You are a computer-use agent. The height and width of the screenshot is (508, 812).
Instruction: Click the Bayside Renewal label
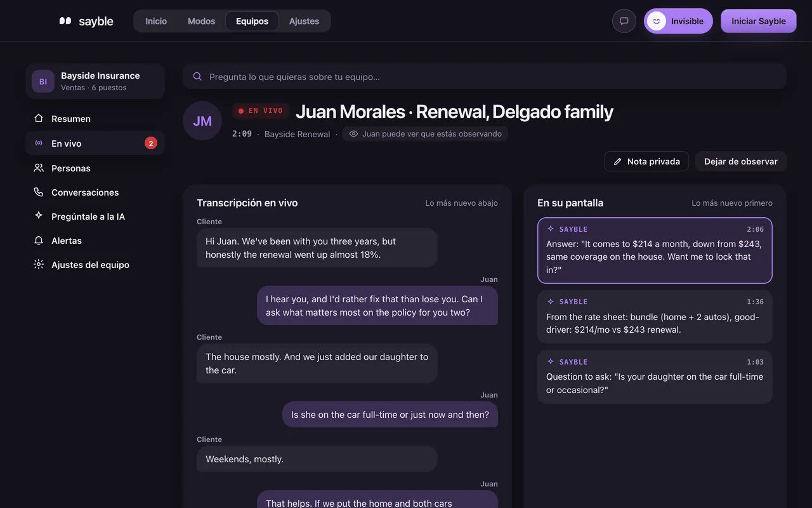[x=297, y=134]
